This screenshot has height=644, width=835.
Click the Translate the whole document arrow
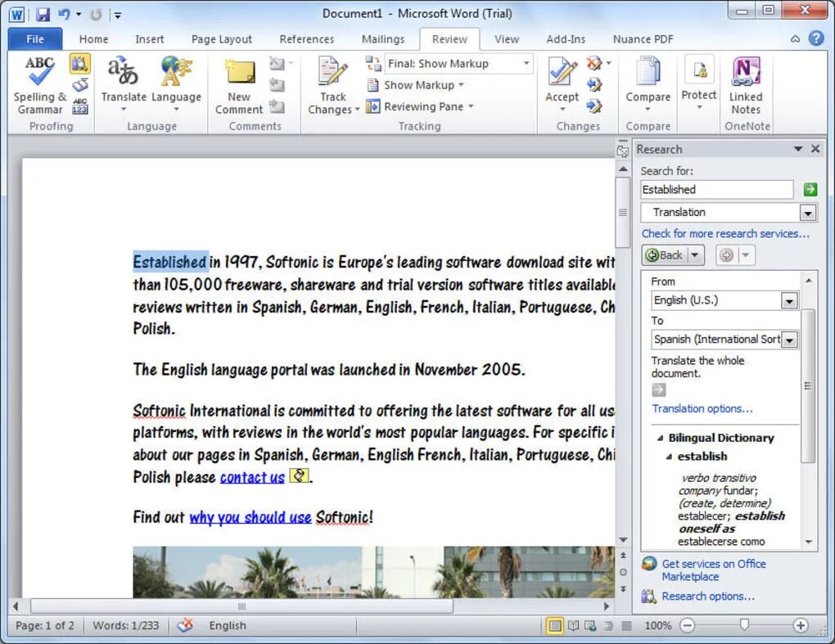tap(659, 390)
